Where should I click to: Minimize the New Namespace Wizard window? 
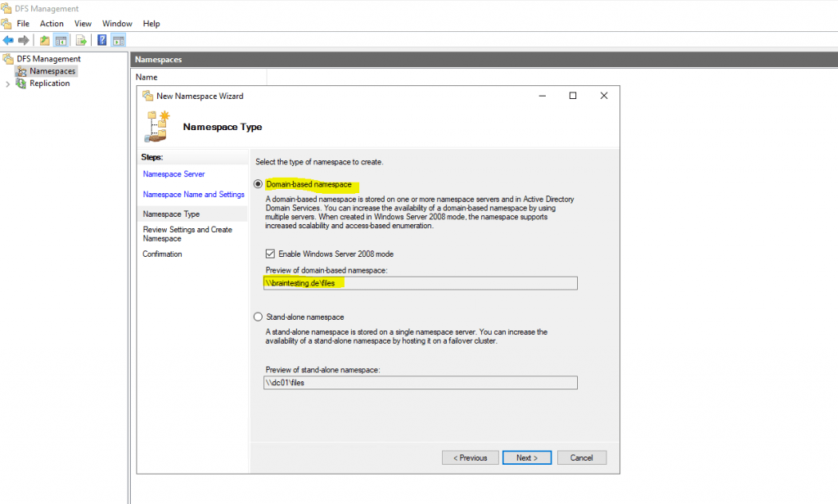click(543, 96)
